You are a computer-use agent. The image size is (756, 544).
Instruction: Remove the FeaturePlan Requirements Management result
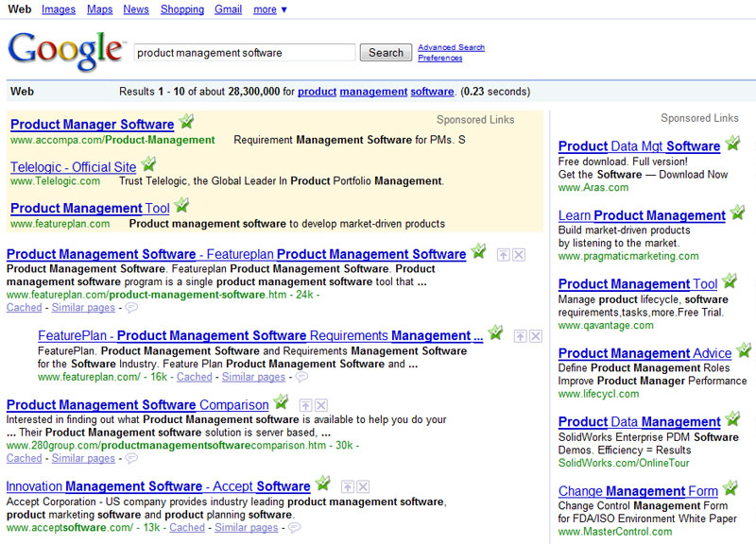coord(536,335)
